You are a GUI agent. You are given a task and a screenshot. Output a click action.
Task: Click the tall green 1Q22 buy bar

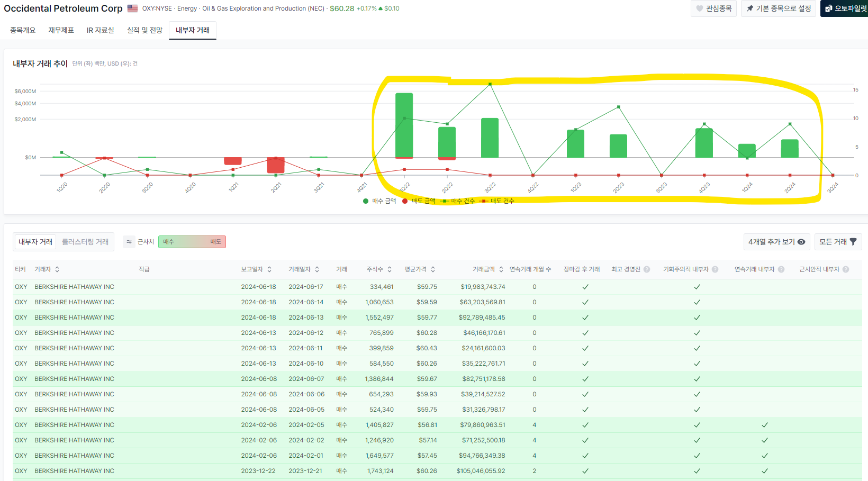point(404,125)
